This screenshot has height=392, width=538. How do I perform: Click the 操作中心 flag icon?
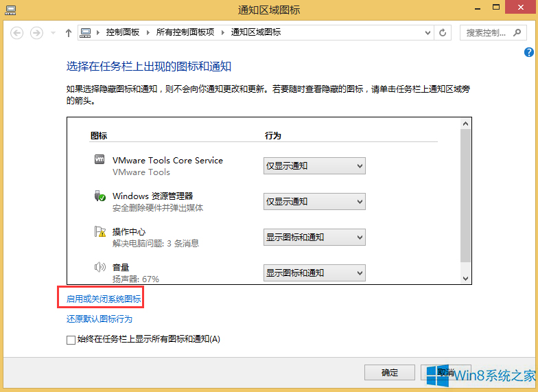pyautogui.click(x=100, y=231)
